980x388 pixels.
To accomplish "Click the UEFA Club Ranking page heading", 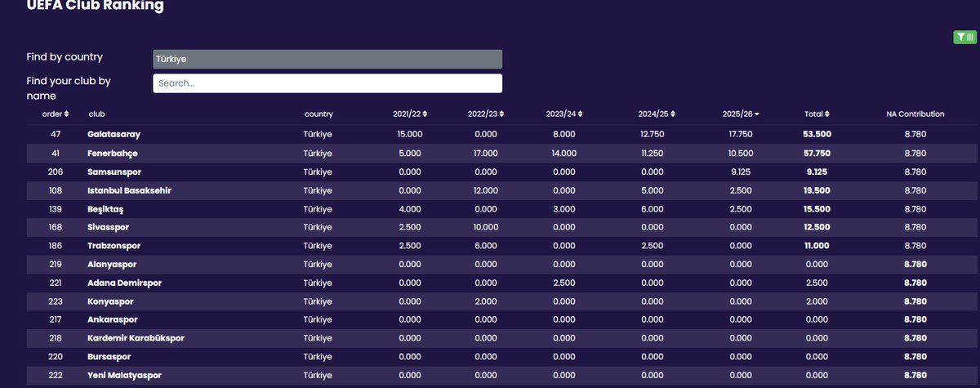I will point(96,6).
